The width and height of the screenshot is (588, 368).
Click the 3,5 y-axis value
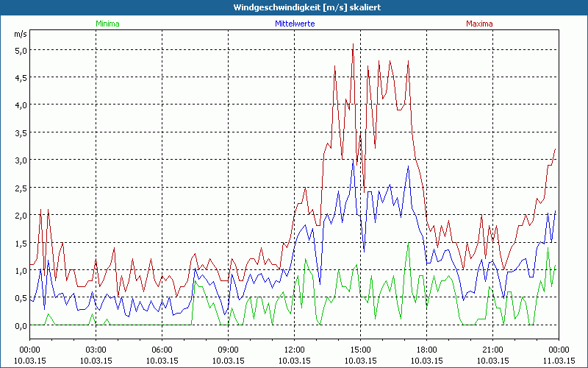[x=21, y=132]
